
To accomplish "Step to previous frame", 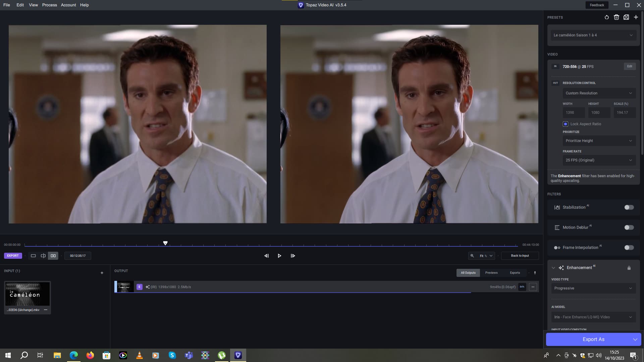I will click(x=266, y=256).
